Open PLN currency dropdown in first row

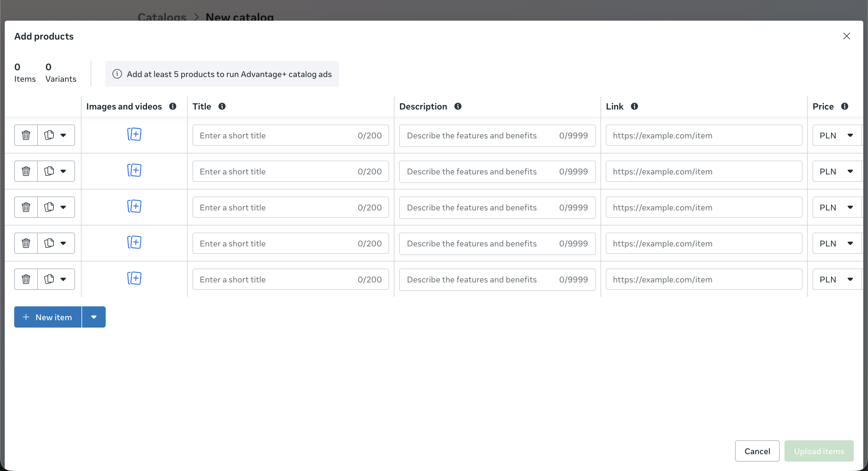click(x=837, y=135)
